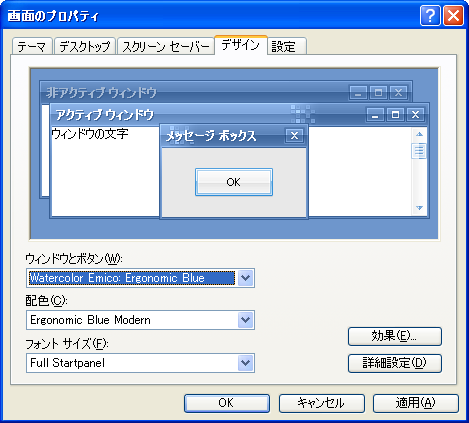Click the preview scrollbar thumb
Image resolution: width=469 pixels, height=423 pixels.
pos(419,151)
